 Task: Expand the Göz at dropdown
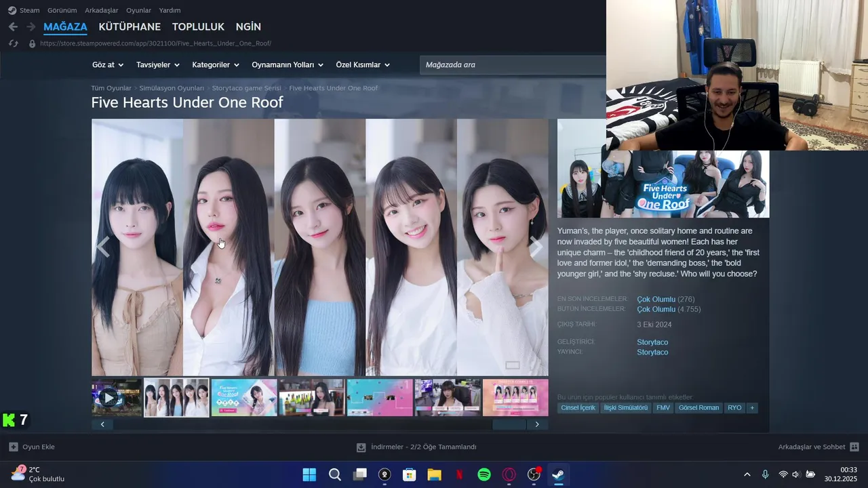click(108, 65)
